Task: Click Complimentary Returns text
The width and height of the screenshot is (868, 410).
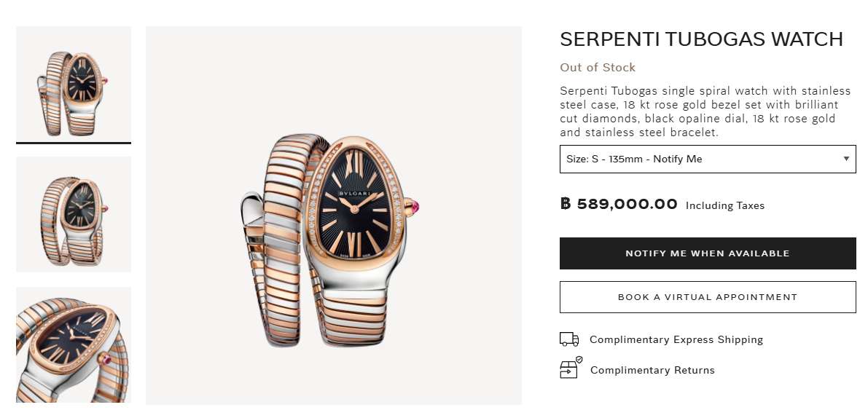Action: point(652,370)
